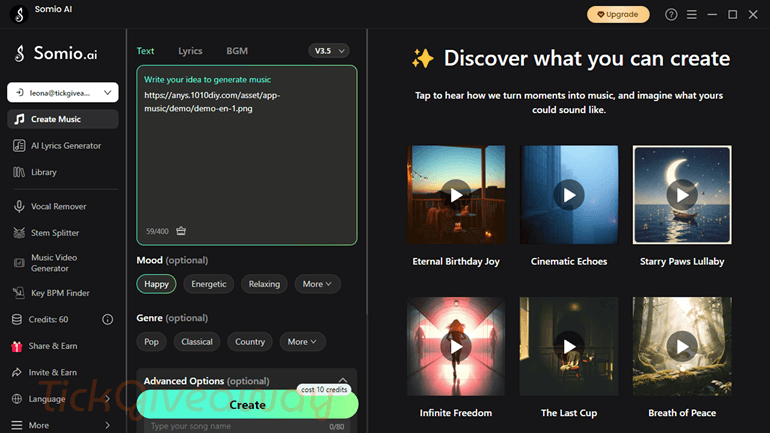Select the Happy mood chip
This screenshot has height=433, width=770.
pyautogui.click(x=156, y=284)
